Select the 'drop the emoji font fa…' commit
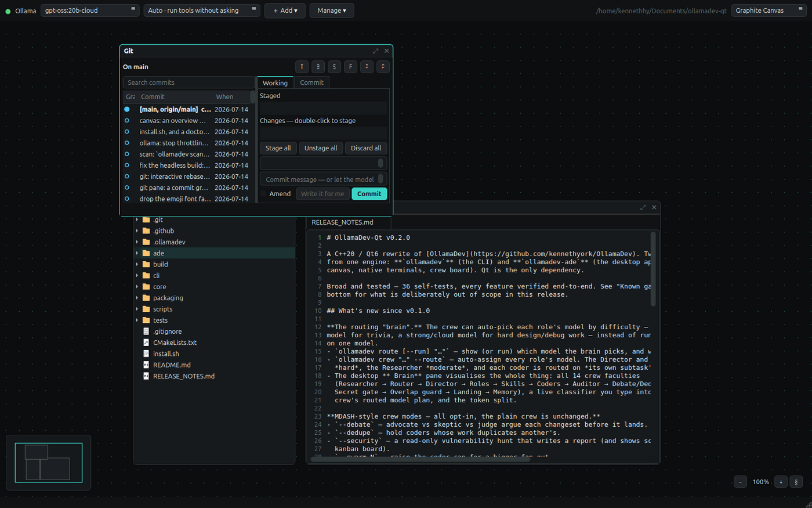812x508 pixels. click(187, 199)
